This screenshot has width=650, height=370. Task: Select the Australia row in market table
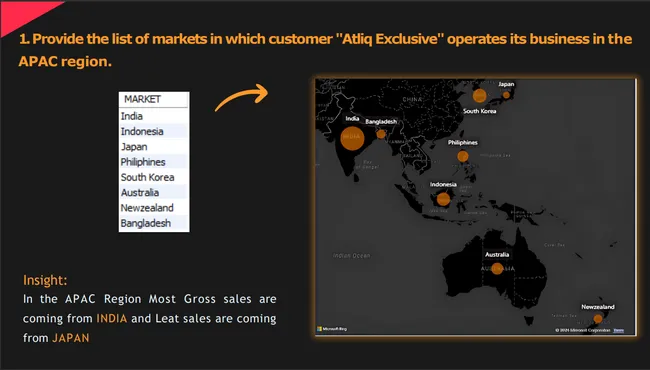153,193
